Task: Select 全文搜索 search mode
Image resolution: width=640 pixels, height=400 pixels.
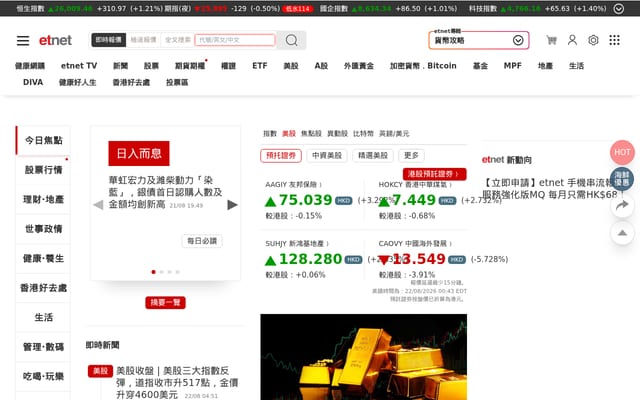Action: point(178,40)
